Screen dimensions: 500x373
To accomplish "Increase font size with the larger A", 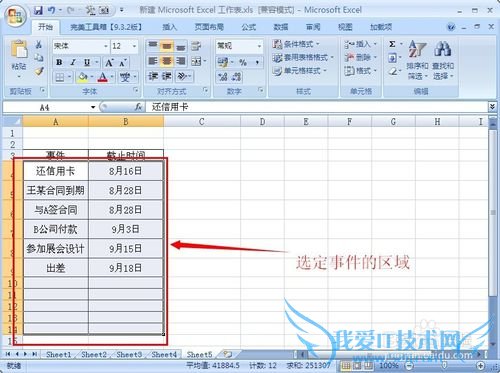I will (109, 62).
